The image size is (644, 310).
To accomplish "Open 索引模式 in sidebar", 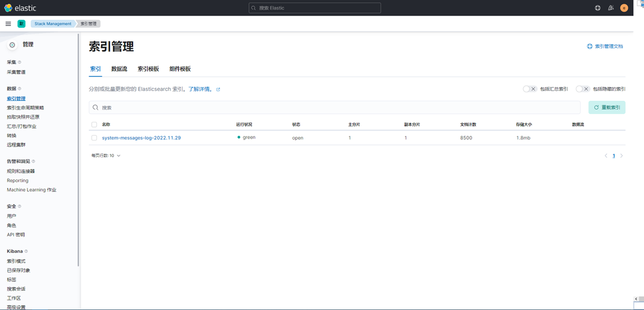I will (16, 261).
